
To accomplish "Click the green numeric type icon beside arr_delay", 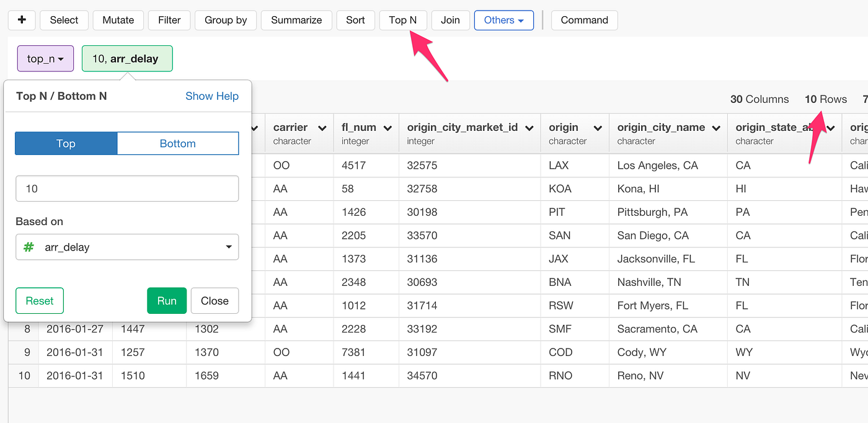I will 28,247.
